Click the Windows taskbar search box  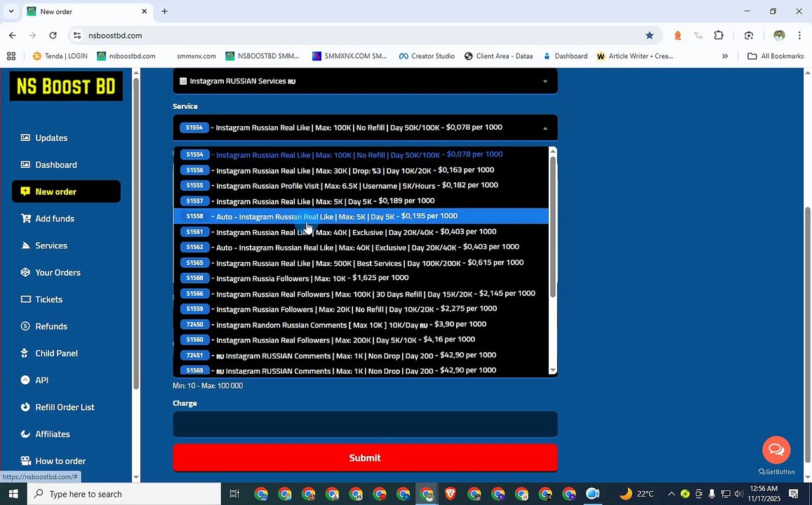tap(124, 494)
